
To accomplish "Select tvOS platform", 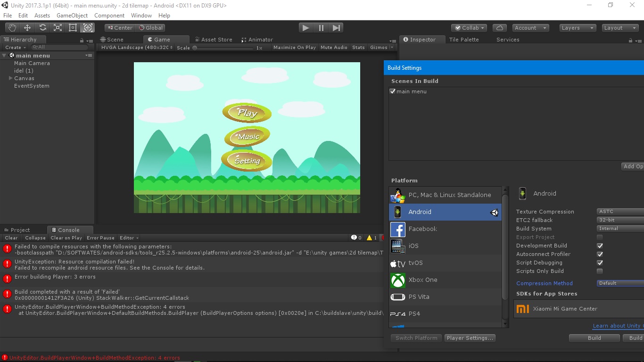I will (446, 263).
